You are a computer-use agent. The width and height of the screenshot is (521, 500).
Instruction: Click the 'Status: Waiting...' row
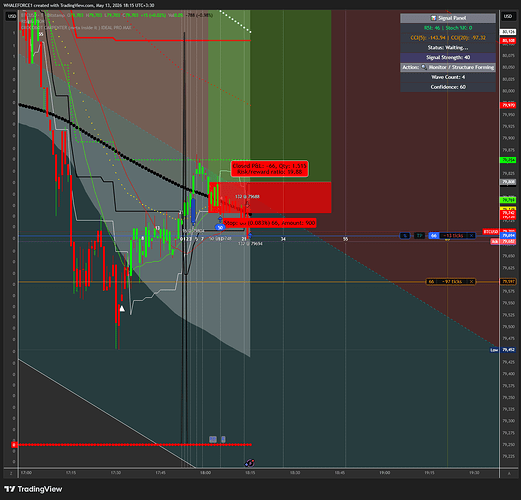pos(448,48)
